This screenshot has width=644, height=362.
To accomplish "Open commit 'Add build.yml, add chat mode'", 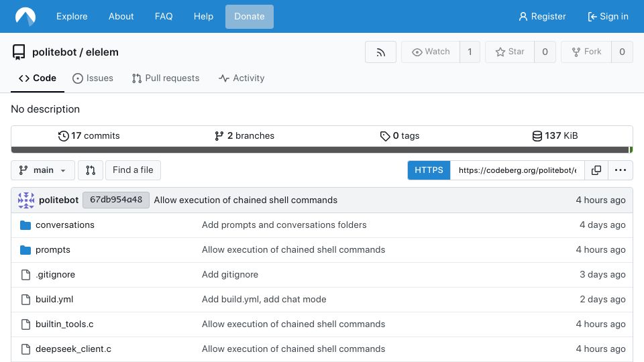I will (264, 300).
